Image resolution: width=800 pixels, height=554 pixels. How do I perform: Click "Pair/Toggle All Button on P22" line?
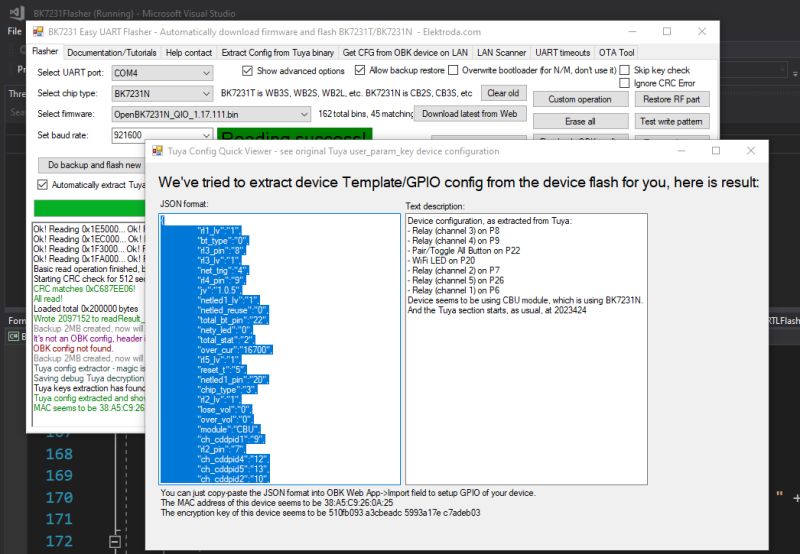pos(464,250)
